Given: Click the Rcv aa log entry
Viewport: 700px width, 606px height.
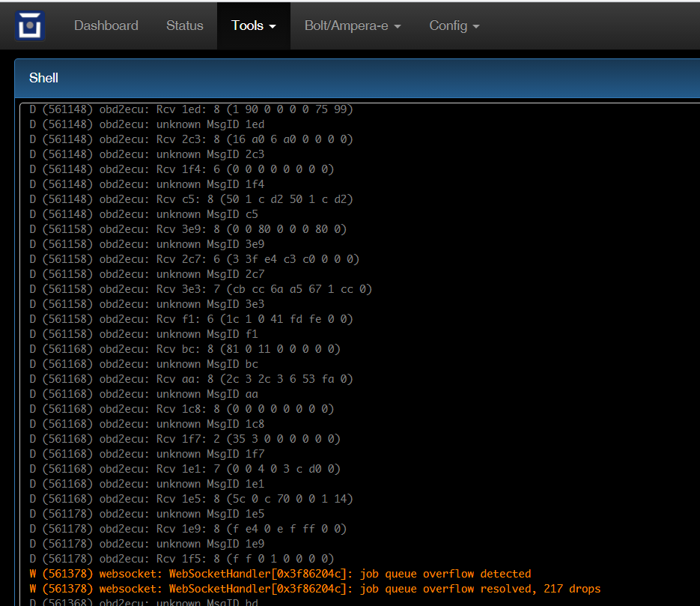Looking at the screenshot, I should point(191,379).
